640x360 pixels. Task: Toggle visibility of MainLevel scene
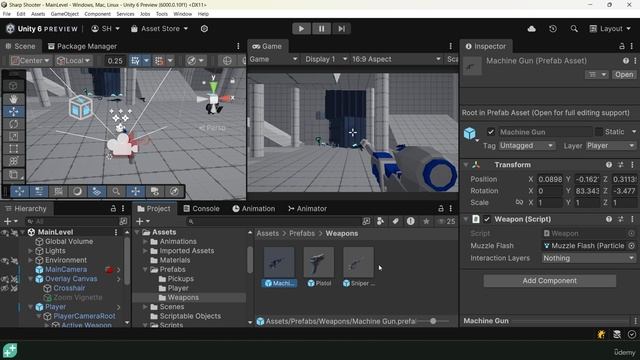click(5, 232)
